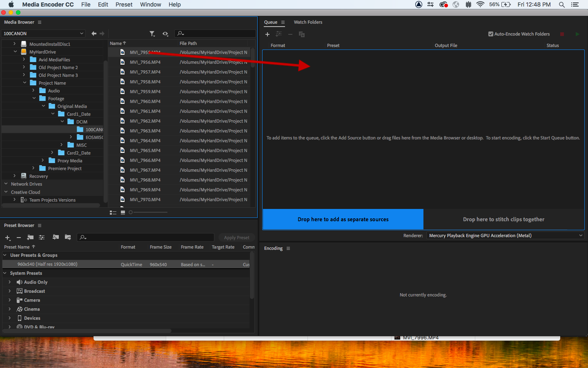Open the Renderer dropdown menu
Viewport: 588px width, 368px height.
(x=581, y=235)
